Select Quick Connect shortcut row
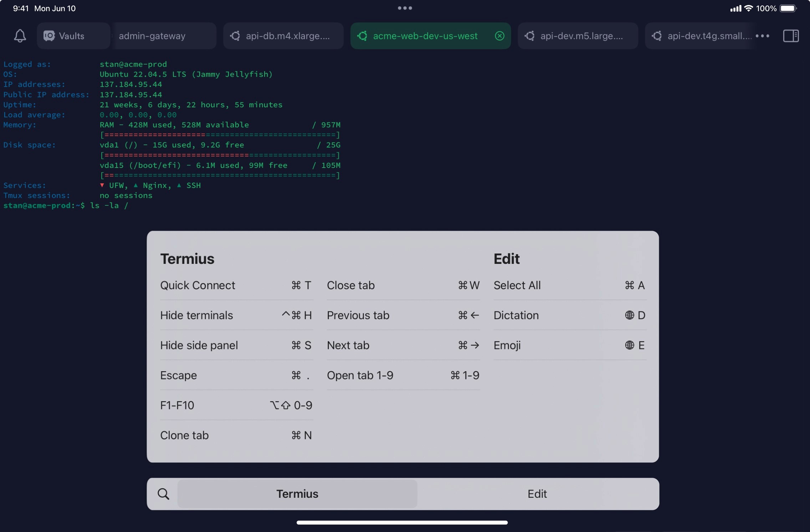Screen dimensions: 810x532 pyautogui.click(x=236, y=285)
